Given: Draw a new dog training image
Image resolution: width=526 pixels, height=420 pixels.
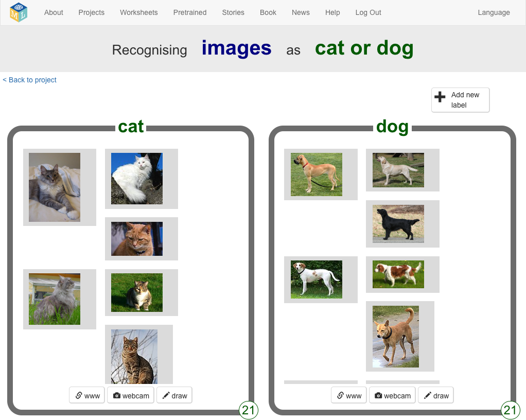Looking at the screenshot, I should pos(435,395).
